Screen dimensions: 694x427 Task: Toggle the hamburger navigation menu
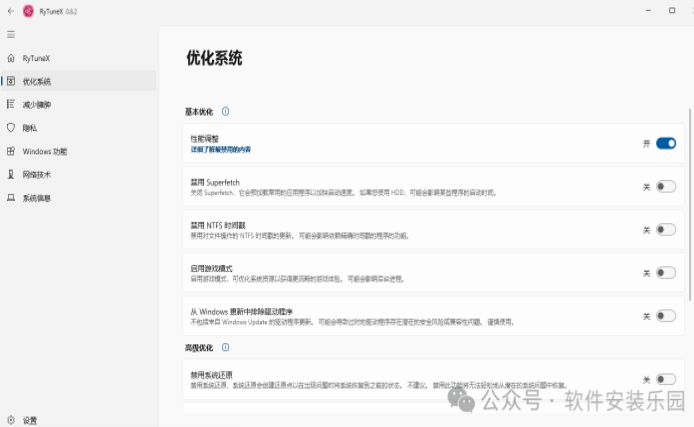pyautogui.click(x=10, y=34)
